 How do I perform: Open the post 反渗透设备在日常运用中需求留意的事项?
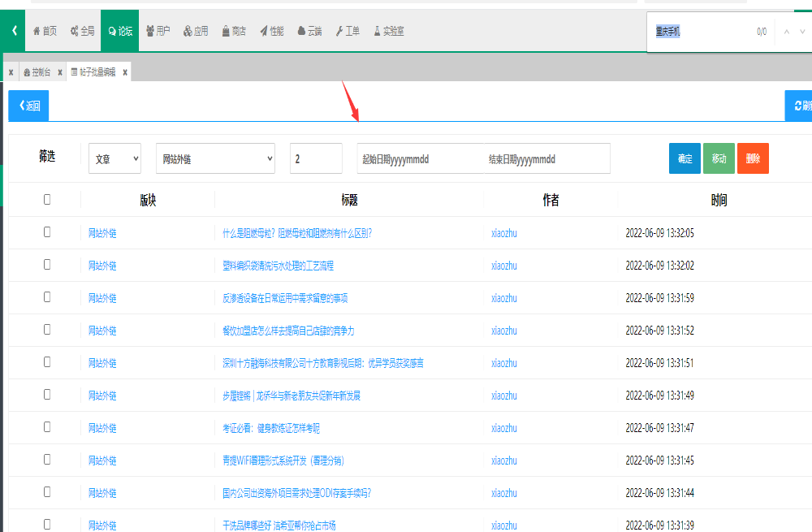pos(285,298)
